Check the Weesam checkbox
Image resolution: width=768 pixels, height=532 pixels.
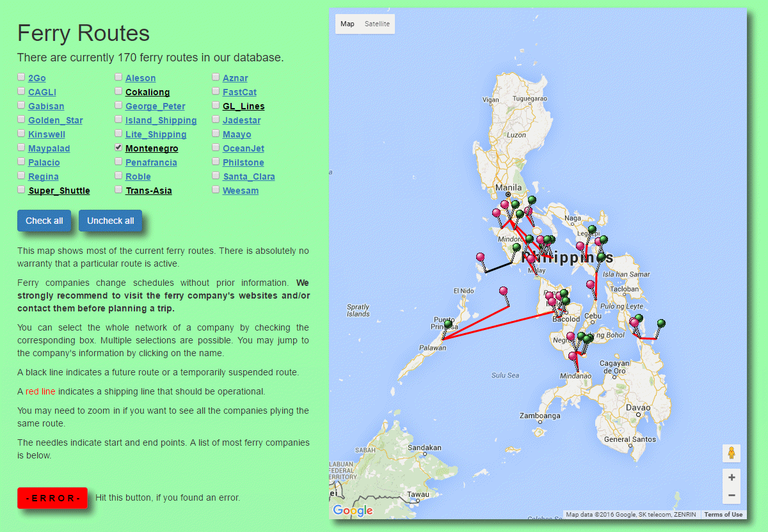(216, 189)
